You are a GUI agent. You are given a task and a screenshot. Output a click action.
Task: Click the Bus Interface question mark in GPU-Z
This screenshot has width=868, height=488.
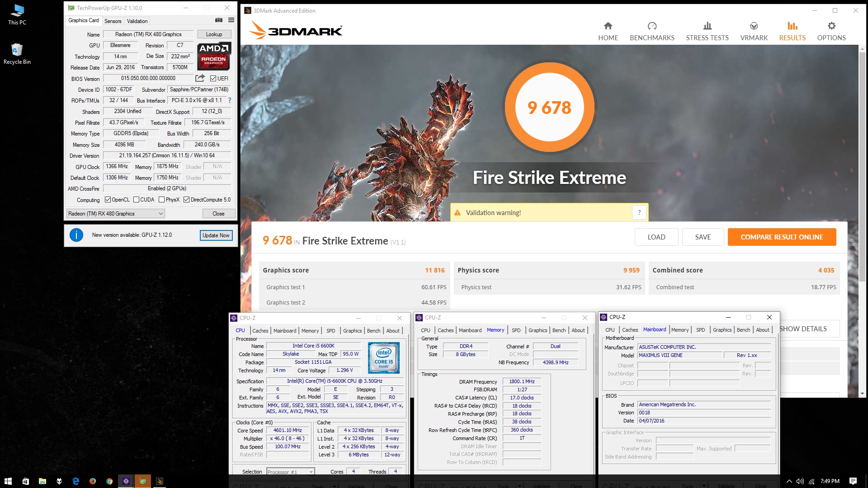[x=229, y=100]
